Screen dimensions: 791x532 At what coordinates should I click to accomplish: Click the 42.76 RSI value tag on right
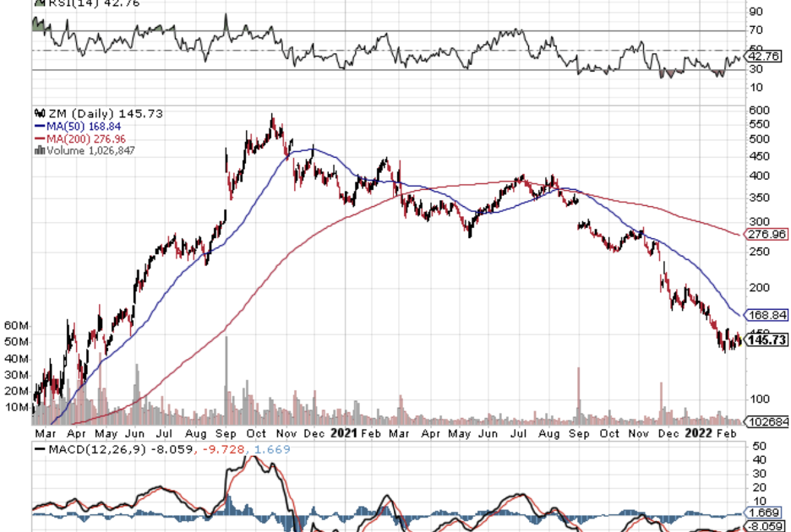(767, 57)
